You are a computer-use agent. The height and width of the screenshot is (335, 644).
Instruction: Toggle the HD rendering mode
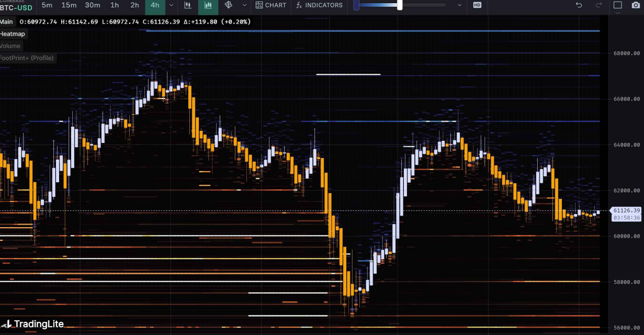[x=477, y=5]
